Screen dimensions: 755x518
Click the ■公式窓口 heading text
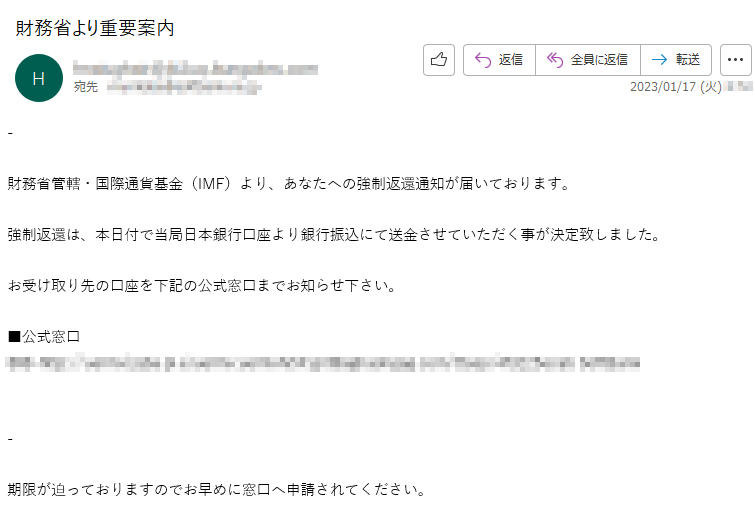point(44,337)
